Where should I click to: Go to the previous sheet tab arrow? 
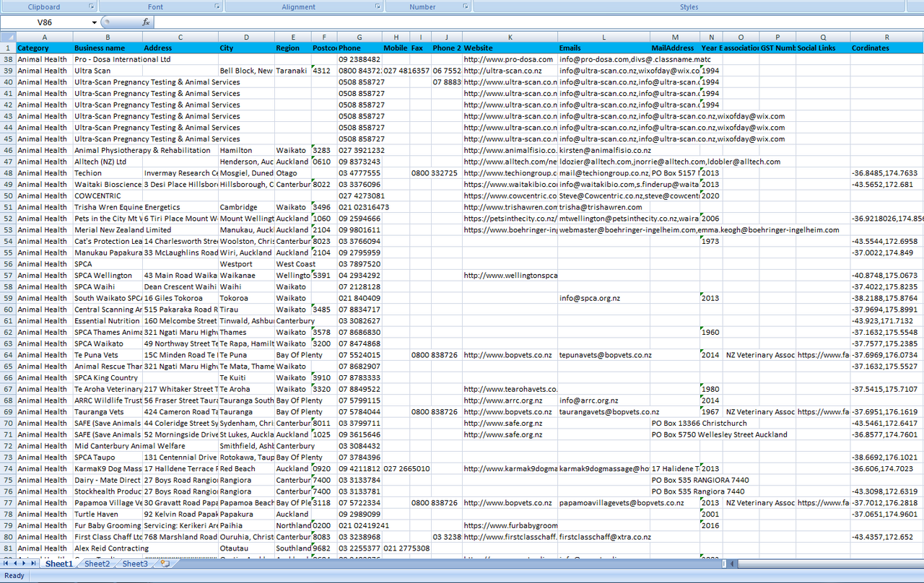click(14, 564)
